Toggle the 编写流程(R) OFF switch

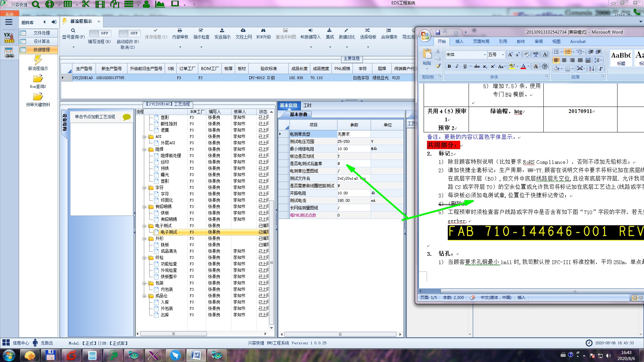coord(100,33)
